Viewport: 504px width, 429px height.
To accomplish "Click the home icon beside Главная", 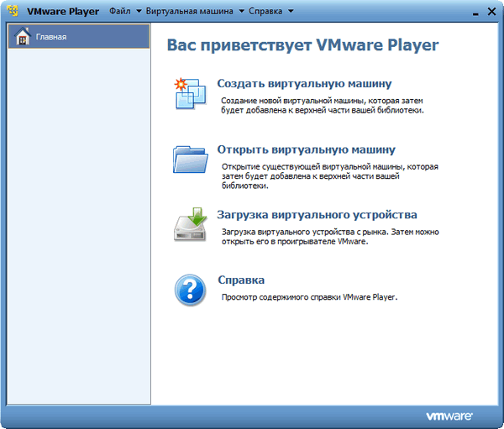I will 23,36.
